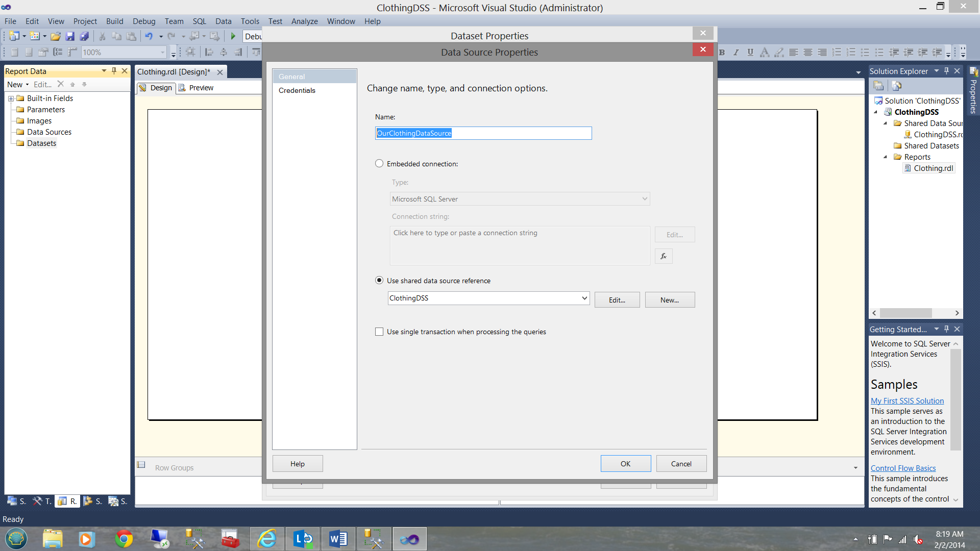
Task: Expand the Built-in Fields tree node
Action: (x=11, y=98)
